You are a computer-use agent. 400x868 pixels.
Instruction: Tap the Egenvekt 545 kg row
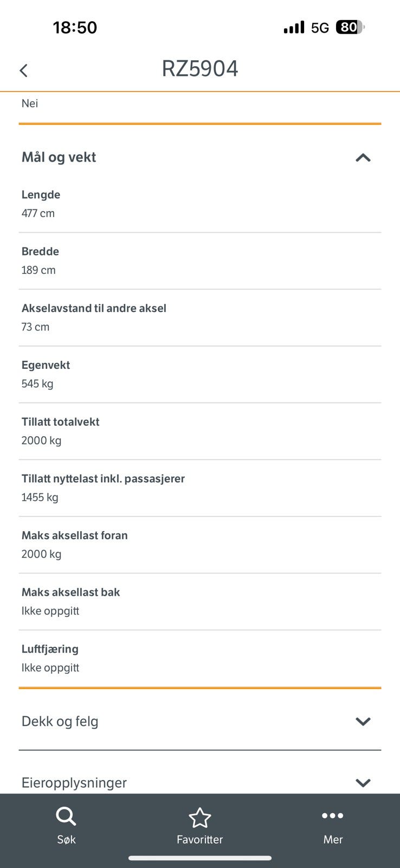point(200,375)
